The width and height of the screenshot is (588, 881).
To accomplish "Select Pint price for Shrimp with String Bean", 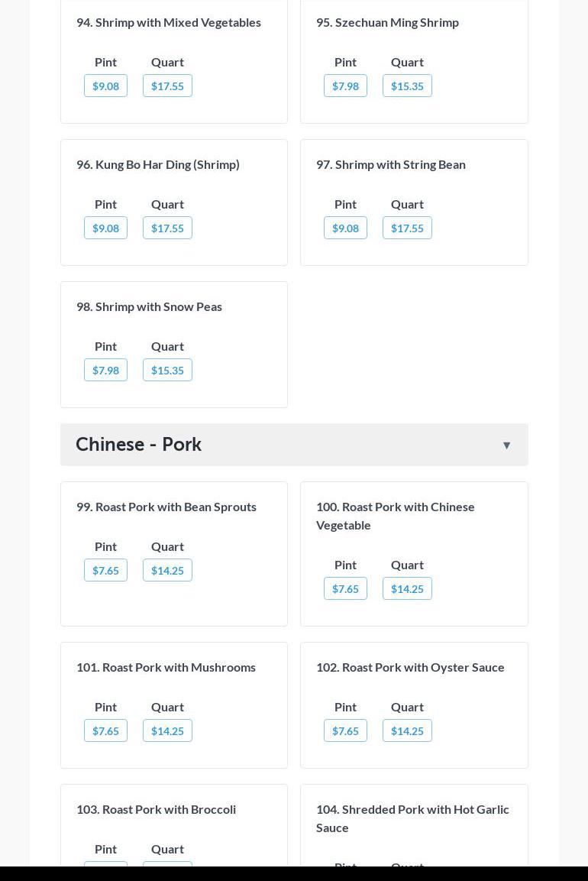I will [x=345, y=228].
